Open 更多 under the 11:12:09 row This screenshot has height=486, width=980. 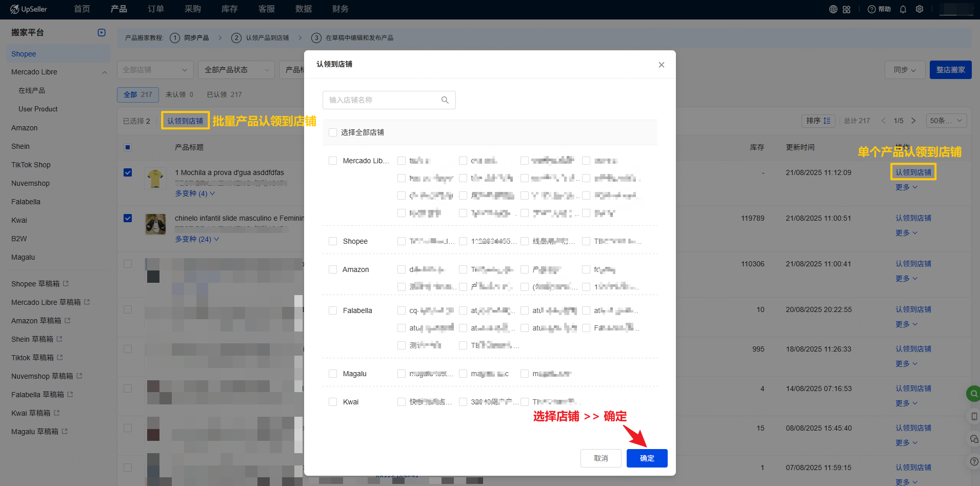(x=906, y=187)
